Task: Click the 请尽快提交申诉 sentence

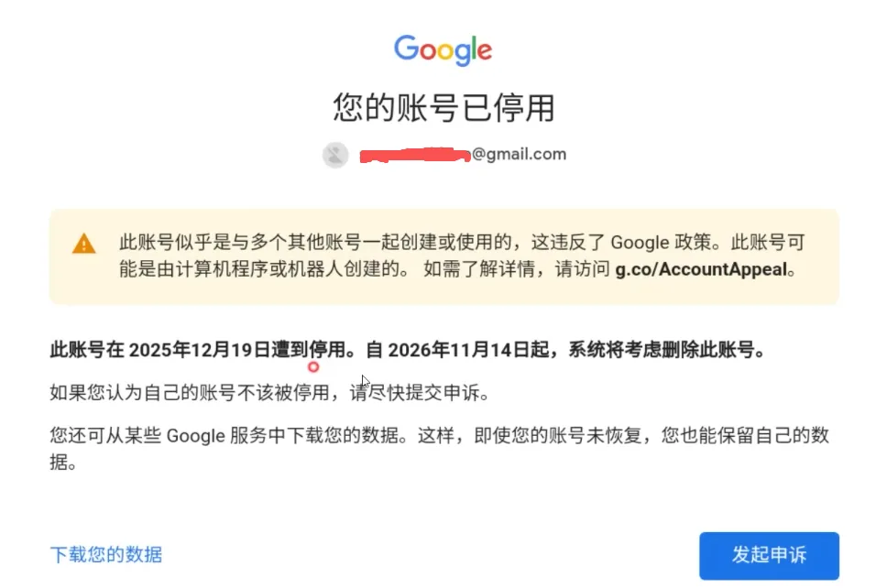Action: (x=419, y=392)
